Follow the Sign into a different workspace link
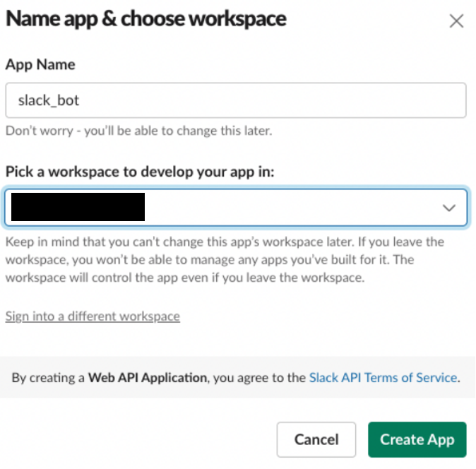 pos(93,316)
